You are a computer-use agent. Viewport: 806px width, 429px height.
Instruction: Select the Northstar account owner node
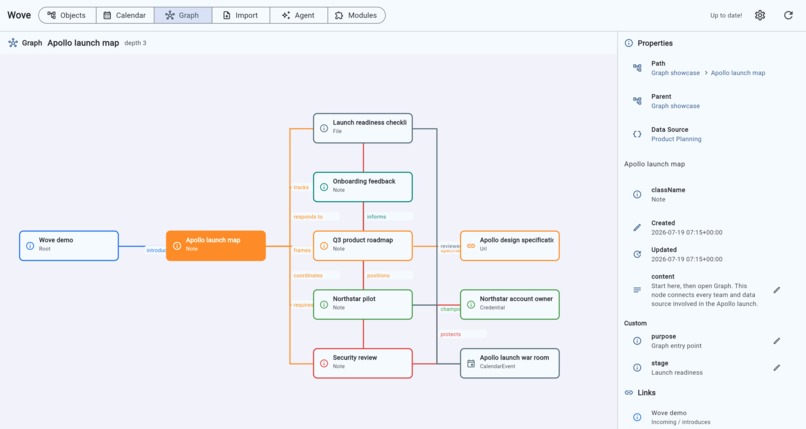coord(510,305)
